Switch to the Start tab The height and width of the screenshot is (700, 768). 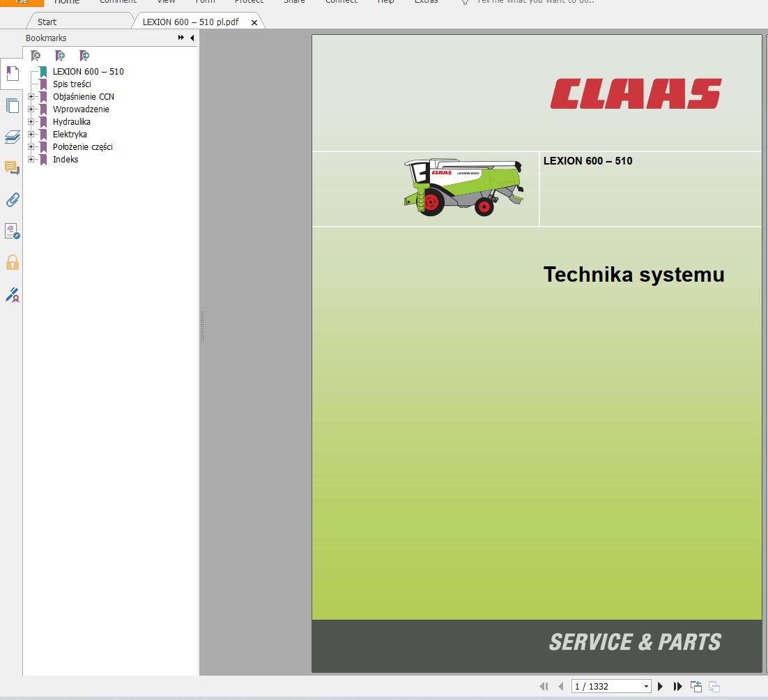pyautogui.click(x=46, y=22)
